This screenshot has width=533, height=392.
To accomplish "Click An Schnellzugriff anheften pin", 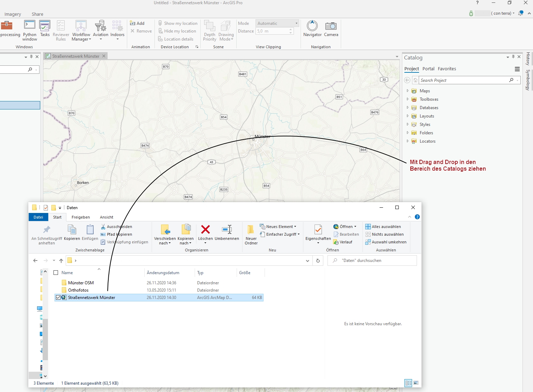I will pos(46,235).
